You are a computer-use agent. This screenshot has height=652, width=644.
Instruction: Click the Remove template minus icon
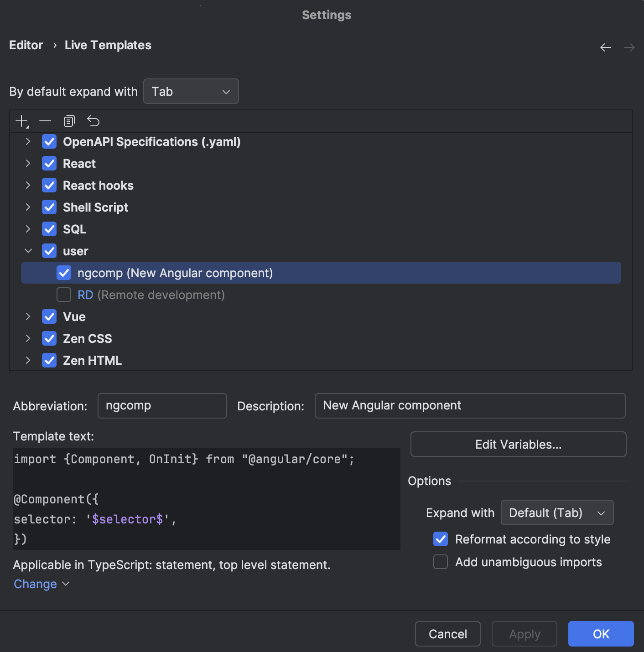tap(45, 121)
